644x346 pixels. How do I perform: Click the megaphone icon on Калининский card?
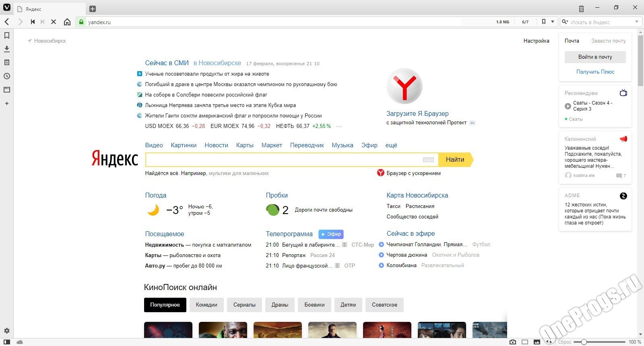tap(623, 139)
